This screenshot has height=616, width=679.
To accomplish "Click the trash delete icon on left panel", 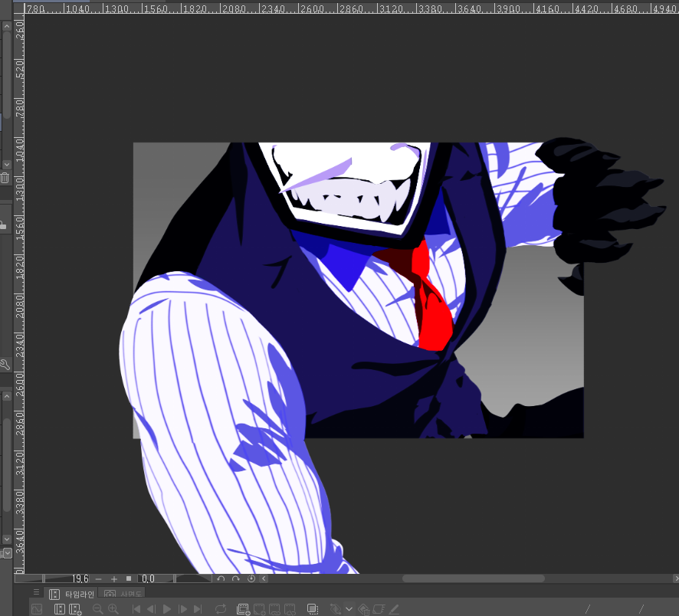I will [5, 178].
